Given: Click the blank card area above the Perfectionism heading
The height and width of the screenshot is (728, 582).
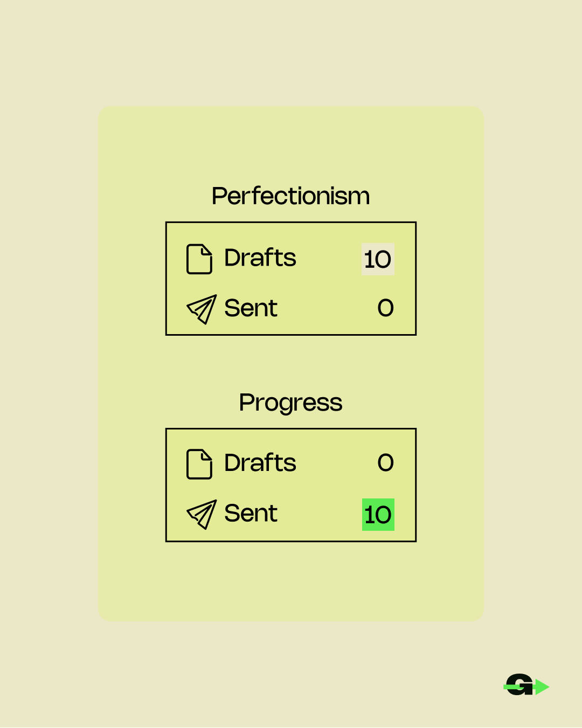Looking at the screenshot, I should 291,144.
